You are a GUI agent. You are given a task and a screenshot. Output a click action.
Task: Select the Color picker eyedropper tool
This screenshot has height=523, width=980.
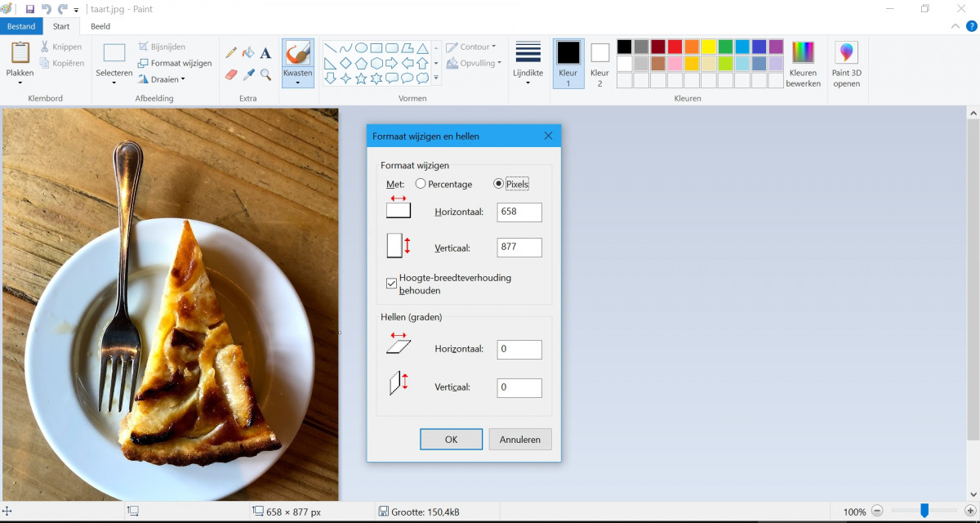248,74
